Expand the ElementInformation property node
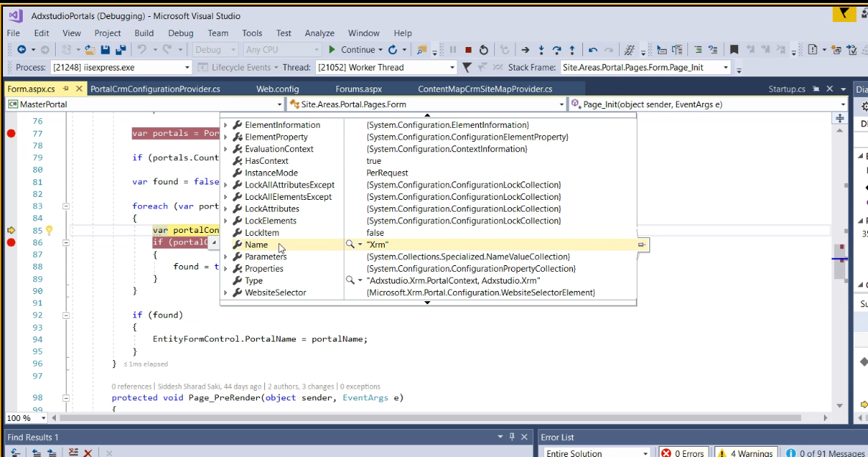 (x=225, y=125)
